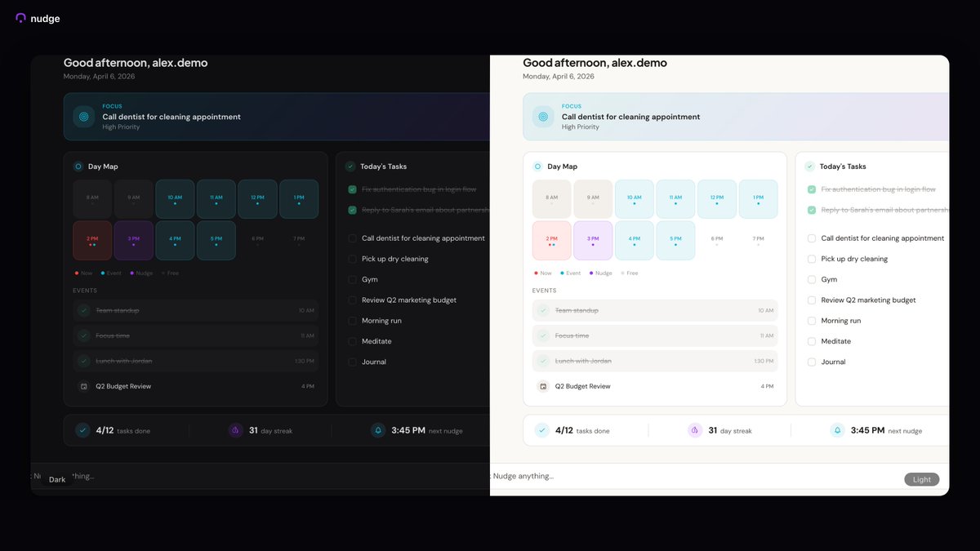
Task: Click Q2 Budget Review calendar icon in dark panel
Action: point(83,386)
